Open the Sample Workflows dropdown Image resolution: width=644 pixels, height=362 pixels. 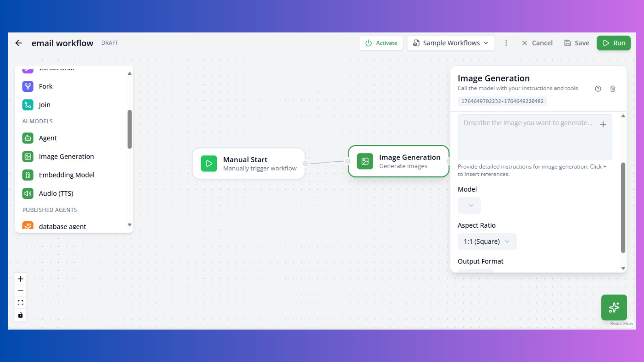coord(450,43)
